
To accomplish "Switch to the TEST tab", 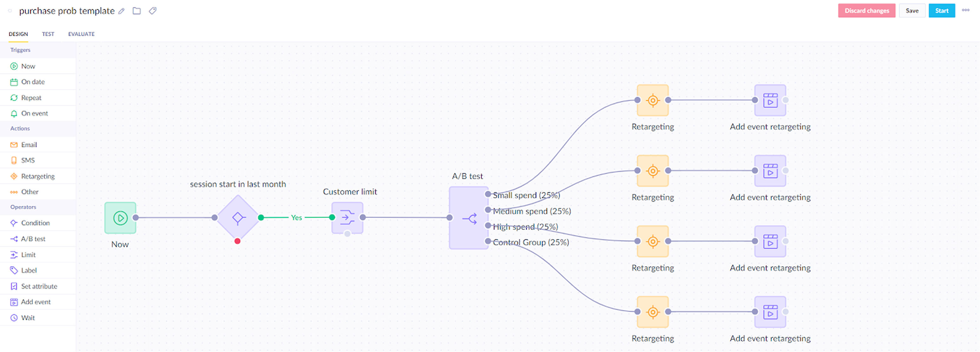I will [x=48, y=34].
